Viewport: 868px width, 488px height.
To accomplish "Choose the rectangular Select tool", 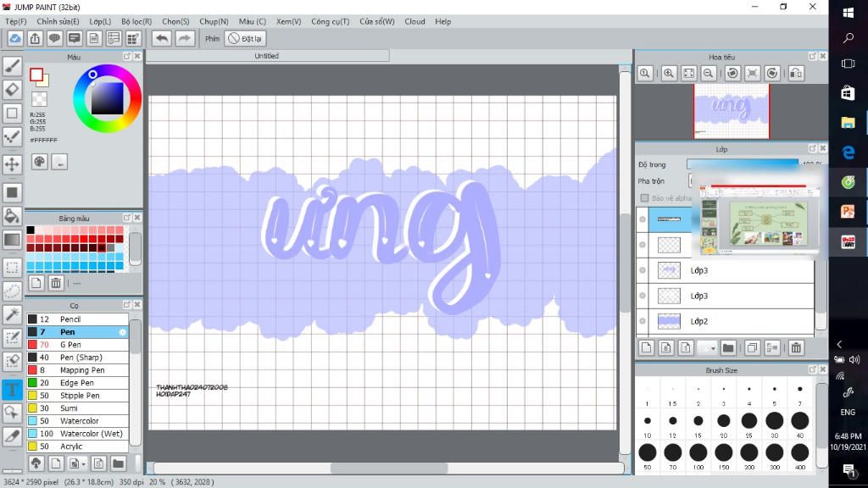I will [x=12, y=268].
